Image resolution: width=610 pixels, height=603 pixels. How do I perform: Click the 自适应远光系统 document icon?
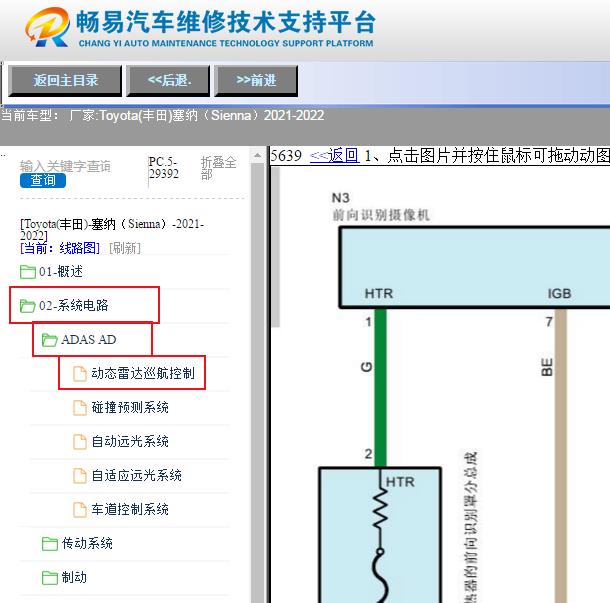click(x=80, y=475)
